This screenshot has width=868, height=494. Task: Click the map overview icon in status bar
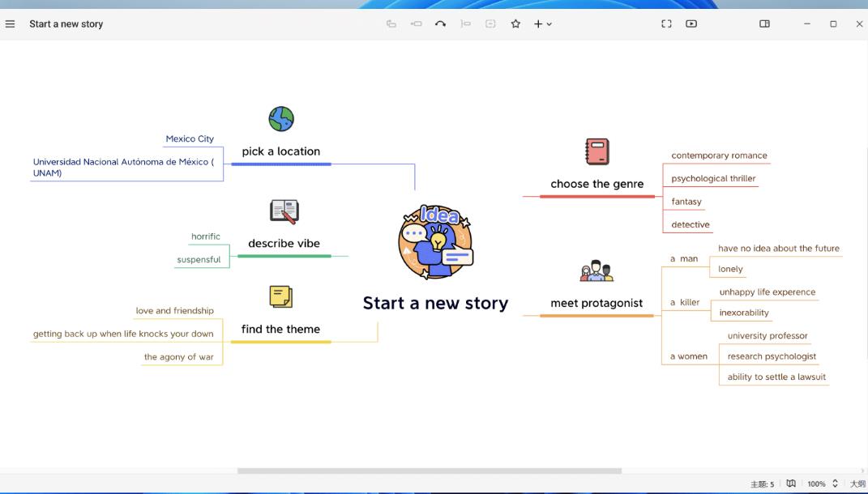791,483
